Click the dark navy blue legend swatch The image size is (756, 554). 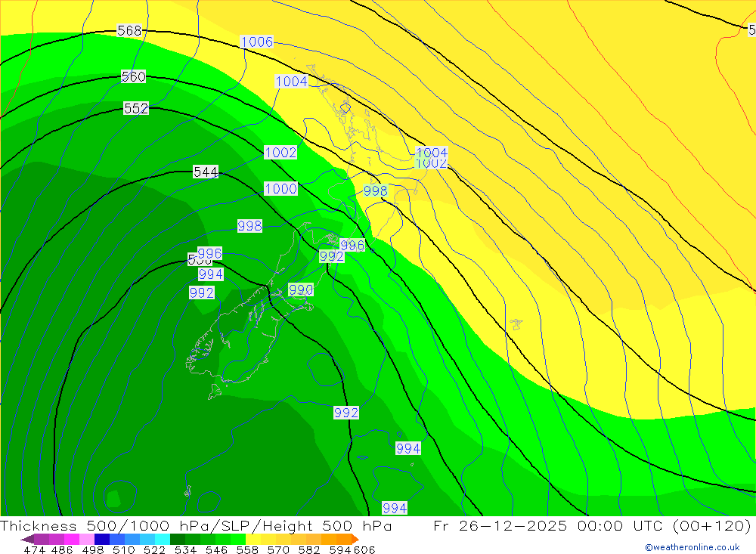coord(102,539)
